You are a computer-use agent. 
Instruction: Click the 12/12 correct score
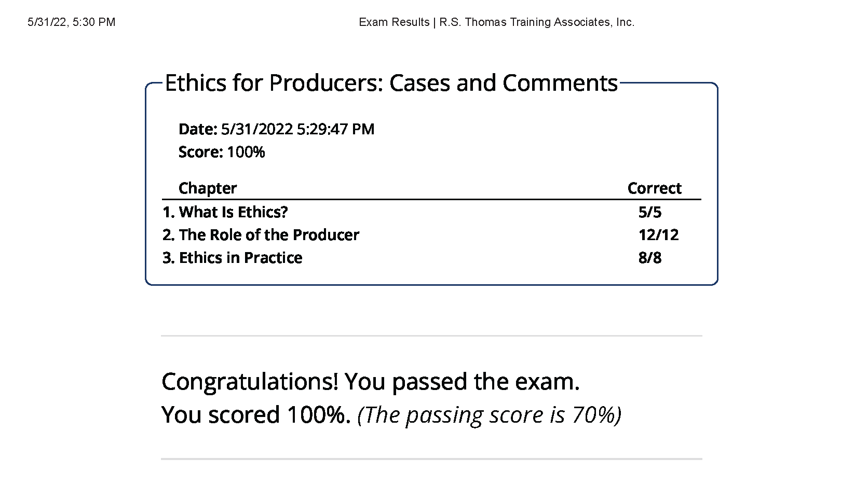658,235
